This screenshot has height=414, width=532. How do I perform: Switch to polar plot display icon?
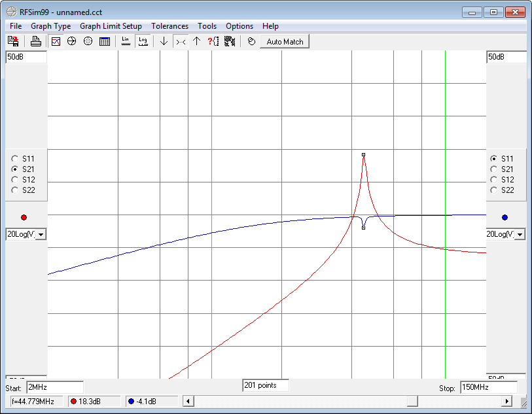pos(88,41)
